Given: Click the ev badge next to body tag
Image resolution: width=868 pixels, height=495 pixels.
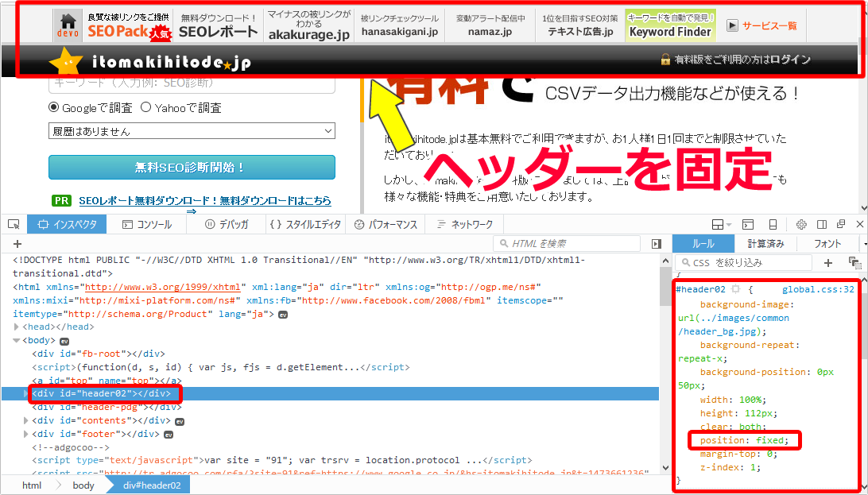Looking at the screenshot, I should [x=65, y=340].
